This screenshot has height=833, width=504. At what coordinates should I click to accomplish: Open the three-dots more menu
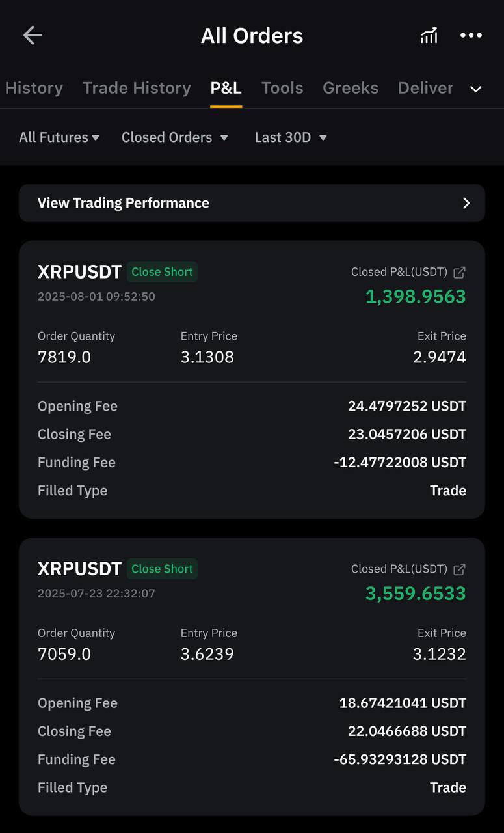coord(471,35)
